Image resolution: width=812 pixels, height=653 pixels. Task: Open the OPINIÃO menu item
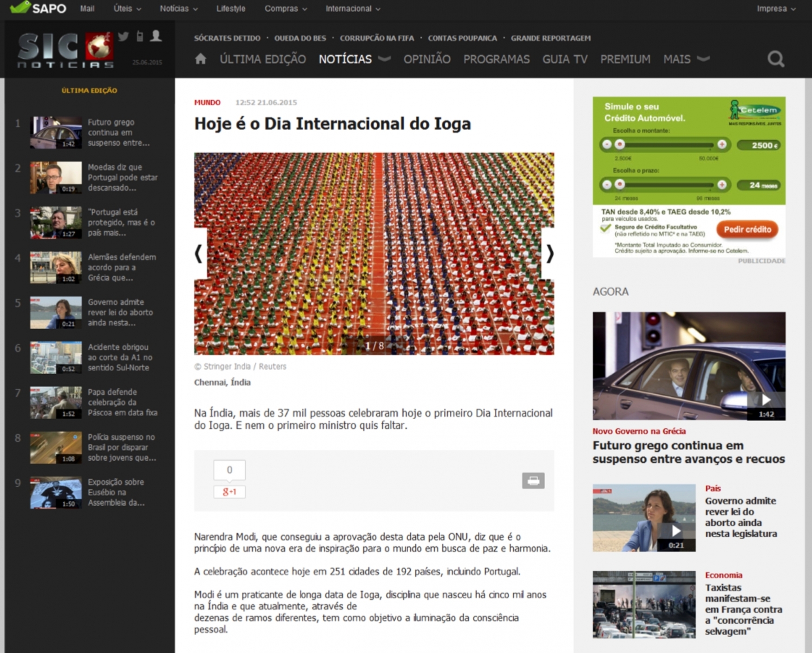[427, 59]
